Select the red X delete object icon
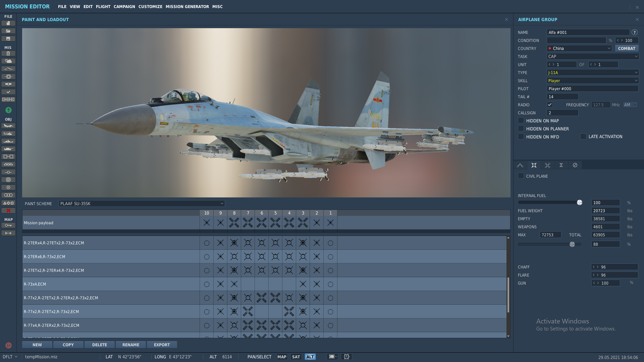This screenshot has width=644, height=362. (x=8, y=210)
